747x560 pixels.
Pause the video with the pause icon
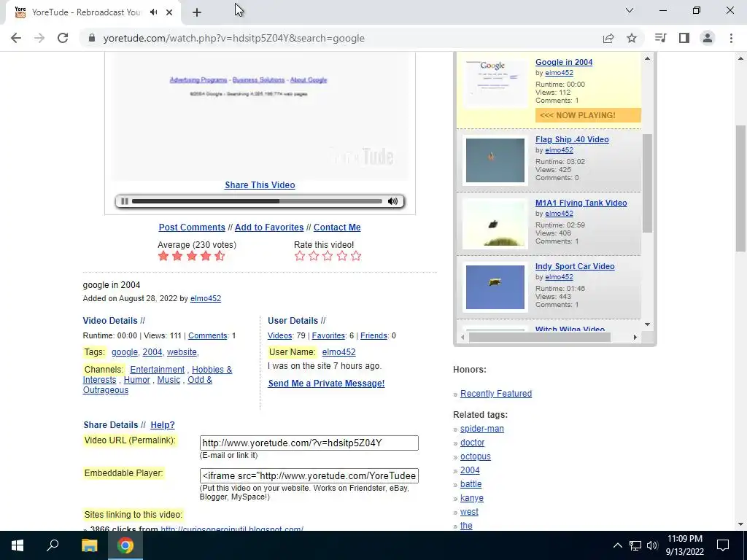(x=124, y=201)
